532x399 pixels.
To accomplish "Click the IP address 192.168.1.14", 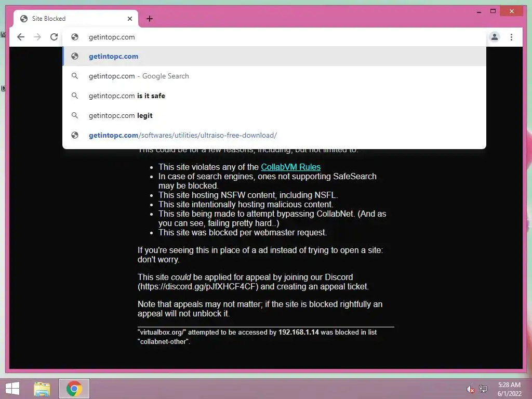I will click(299, 332).
